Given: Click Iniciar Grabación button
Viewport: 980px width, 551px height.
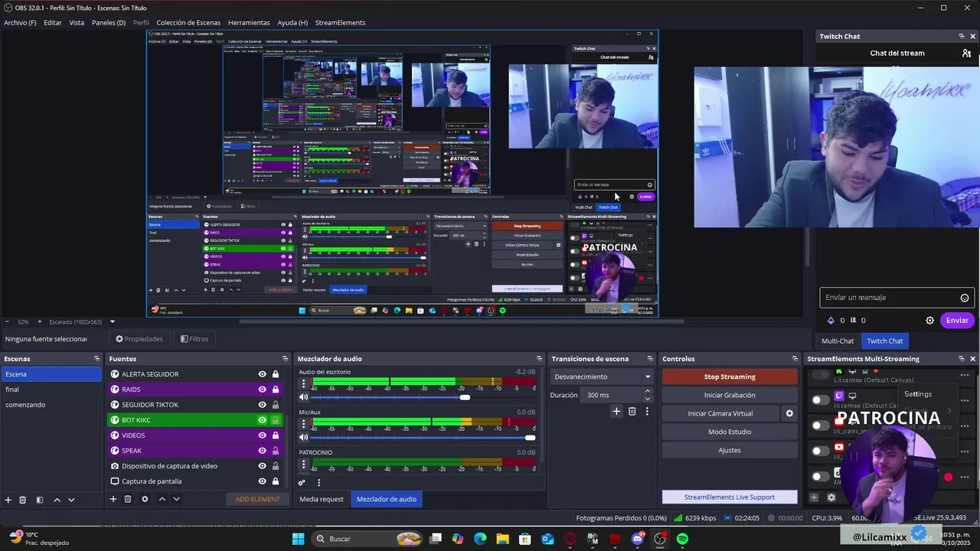Looking at the screenshot, I should click(730, 395).
